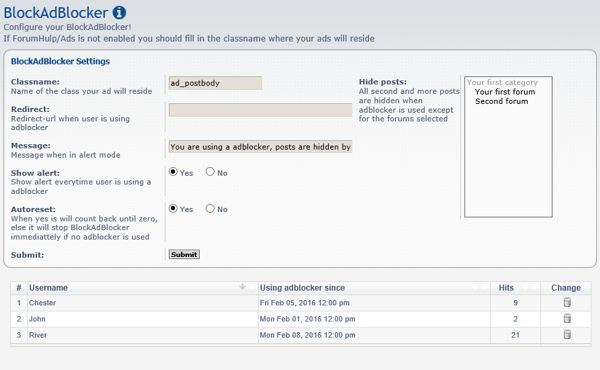This screenshot has height=370, width=600.
Task: Click the Change column header
Action: pyautogui.click(x=566, y=288)
